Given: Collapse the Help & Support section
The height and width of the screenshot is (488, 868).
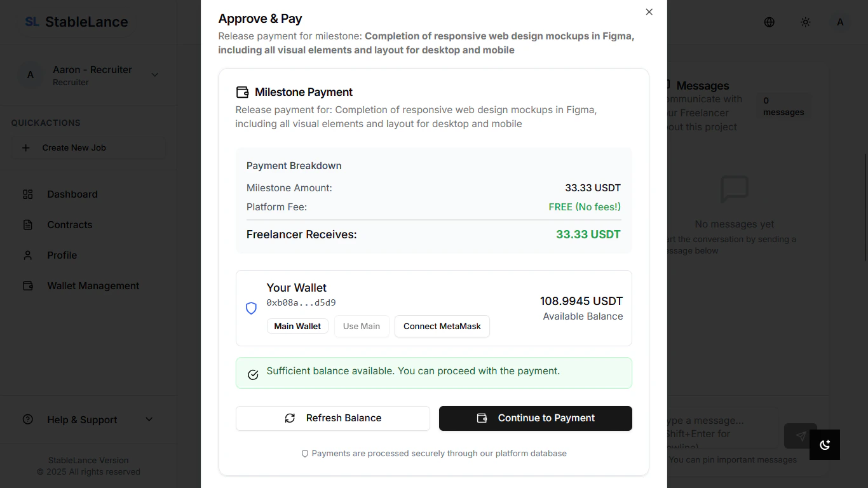Looking at the screenshot, I should click(149, 419).
